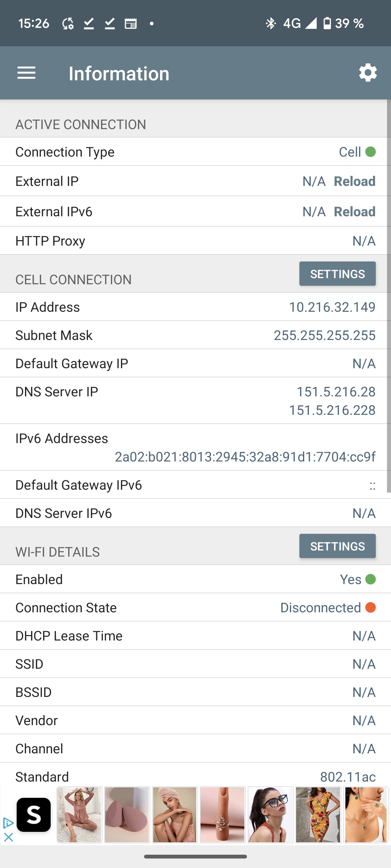The width and height of the screenshot is (391, 868).
Task: Reload the External IP value
Action: pyautogui.click(x=354, y=181)
